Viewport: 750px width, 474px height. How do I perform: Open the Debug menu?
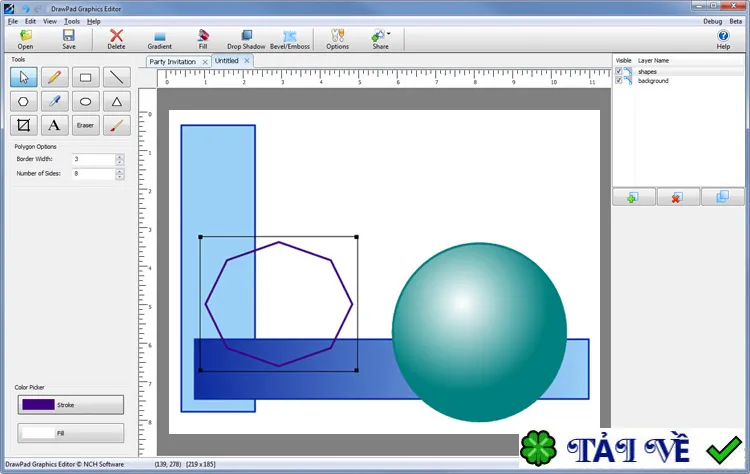(712, 22)
